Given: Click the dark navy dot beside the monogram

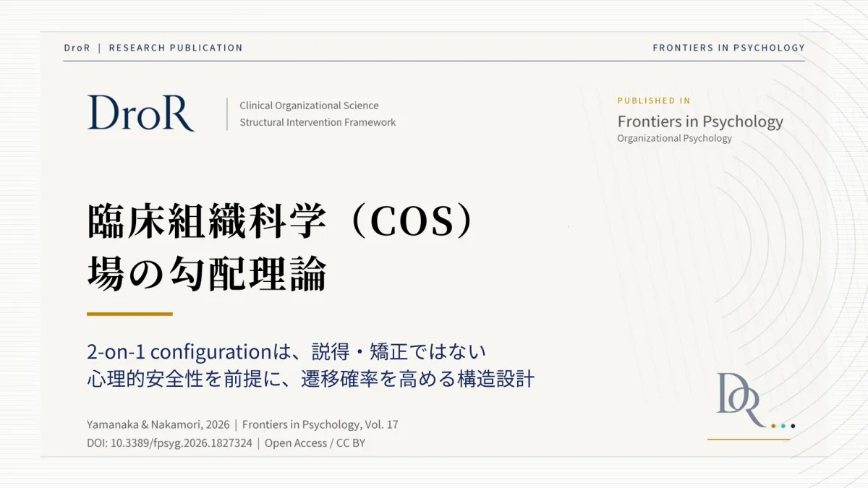Looking at the screenshot, I should pyautogui.click(x=793, y=426).
